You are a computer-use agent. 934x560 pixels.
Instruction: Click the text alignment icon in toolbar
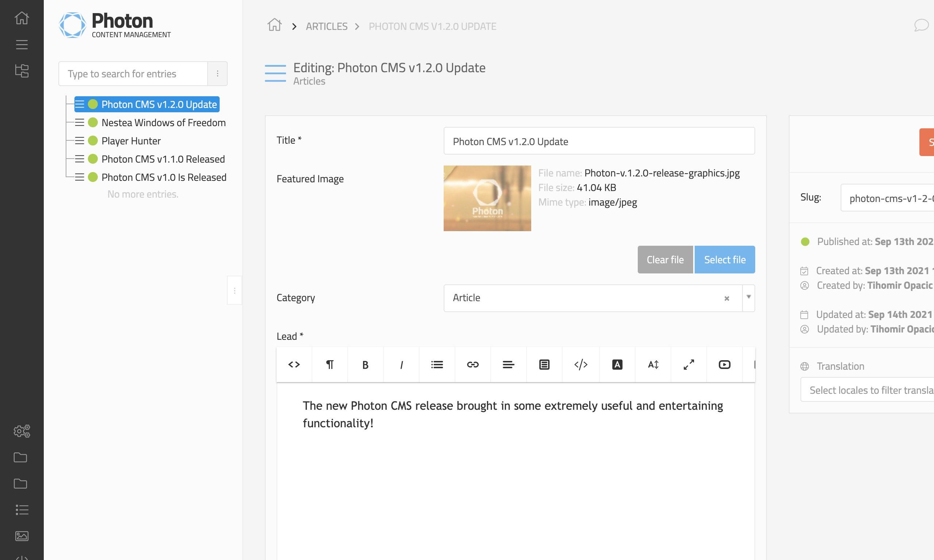pyautogui.click(x=509, y=365)
